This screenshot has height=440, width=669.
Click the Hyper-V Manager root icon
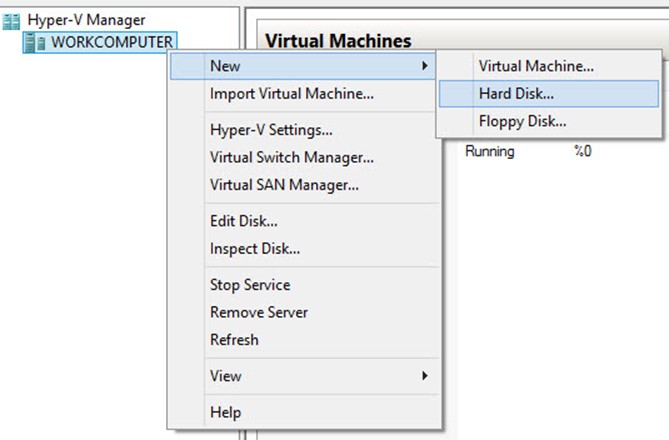(x=13, y=20)
